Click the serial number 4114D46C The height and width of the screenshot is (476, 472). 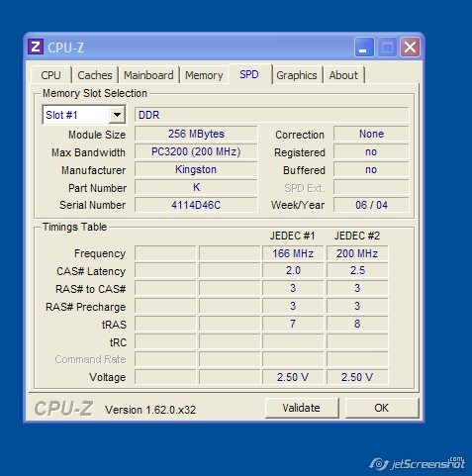[x=196, y=205]
